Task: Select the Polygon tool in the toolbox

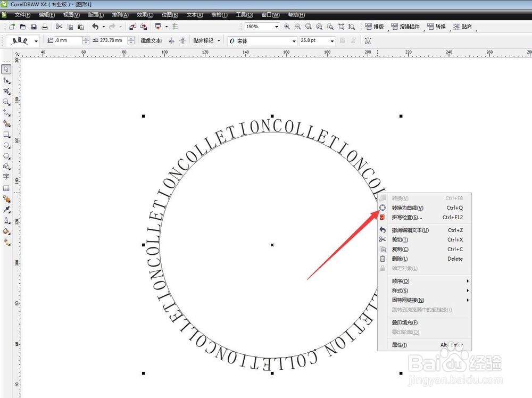Action: click(x=6, y=156)
